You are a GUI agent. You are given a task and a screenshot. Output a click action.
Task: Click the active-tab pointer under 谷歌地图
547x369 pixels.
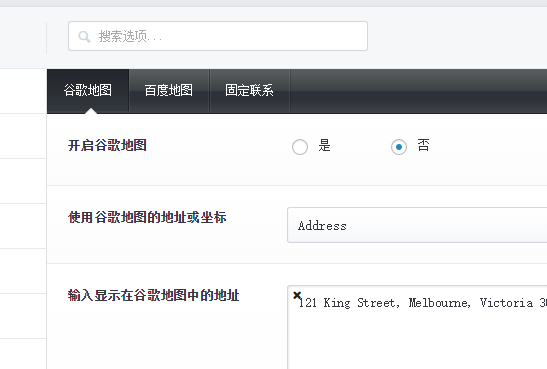(91, 111)
